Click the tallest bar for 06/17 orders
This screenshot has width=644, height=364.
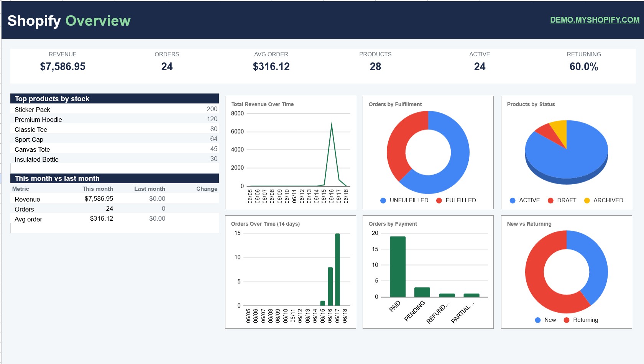337,269
